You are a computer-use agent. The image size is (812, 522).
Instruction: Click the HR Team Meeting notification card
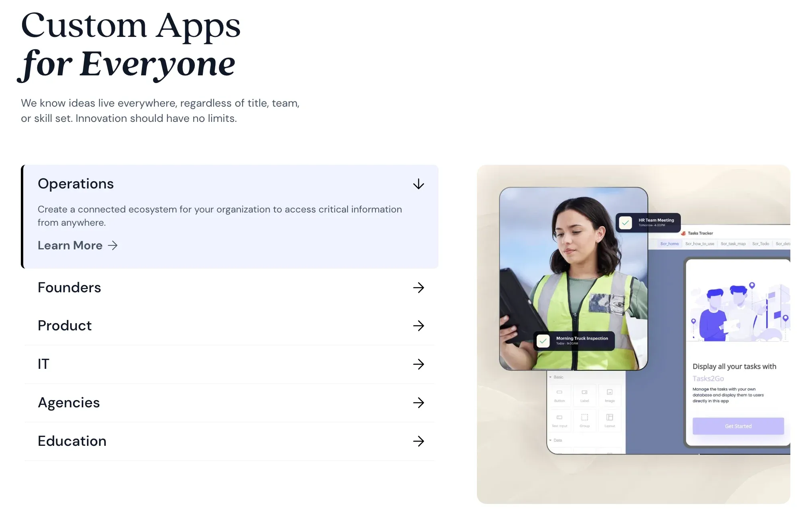[648, 223]
